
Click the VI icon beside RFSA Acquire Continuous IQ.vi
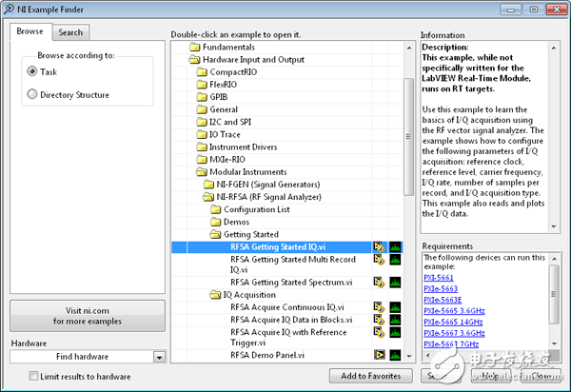click(379, 307)
